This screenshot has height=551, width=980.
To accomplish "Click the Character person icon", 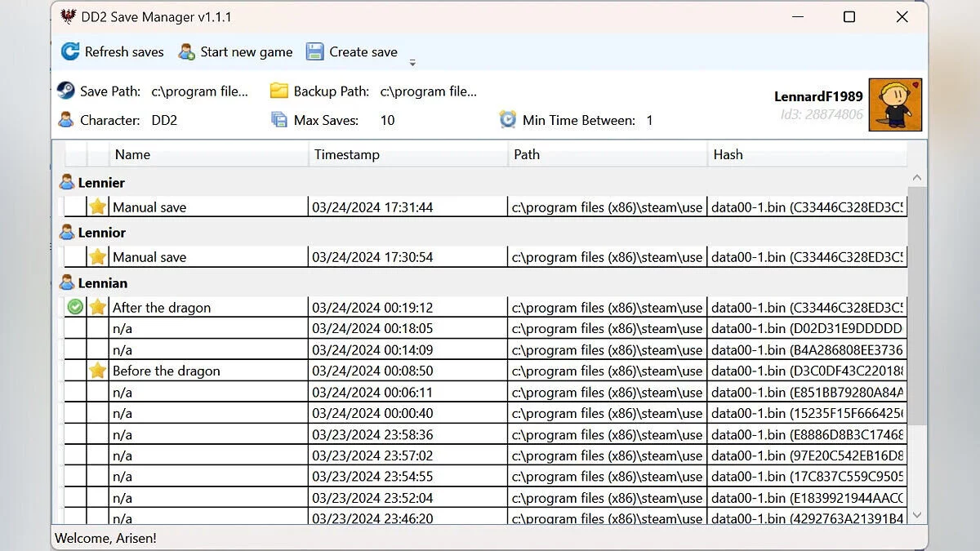I will tap(66, 120).
